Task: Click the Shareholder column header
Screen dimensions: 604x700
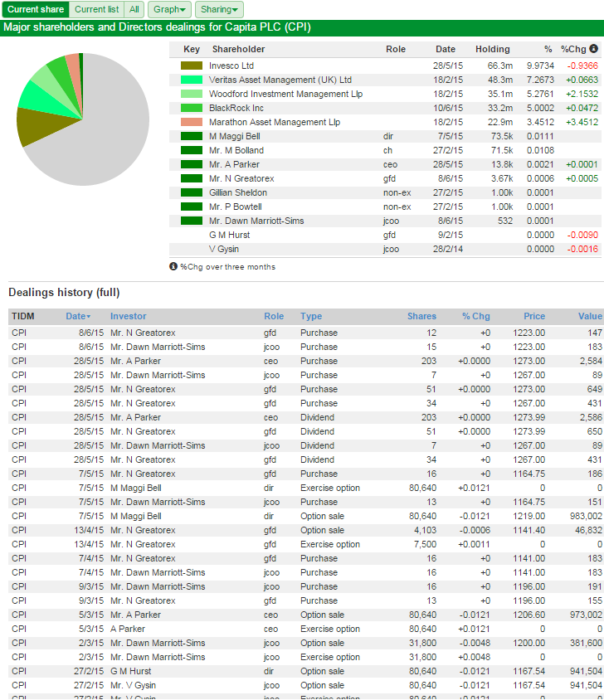Action: tap(238, 49)
